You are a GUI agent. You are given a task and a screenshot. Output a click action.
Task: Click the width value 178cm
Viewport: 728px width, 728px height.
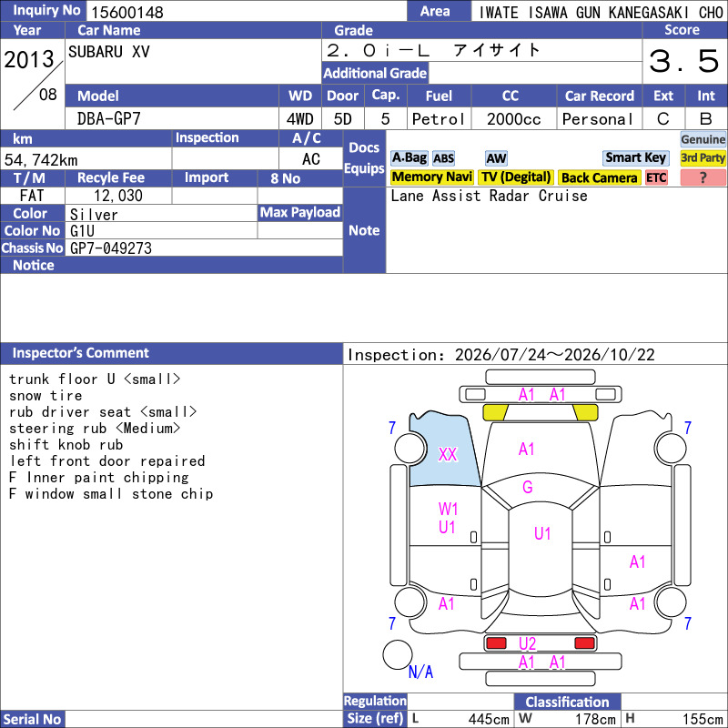[595, 719]
